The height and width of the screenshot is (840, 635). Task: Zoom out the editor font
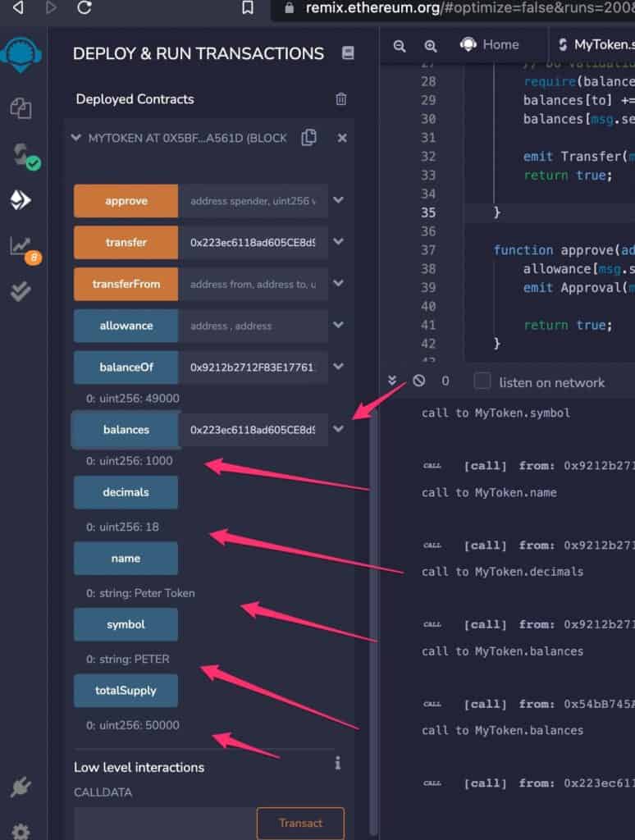point(400,46)
